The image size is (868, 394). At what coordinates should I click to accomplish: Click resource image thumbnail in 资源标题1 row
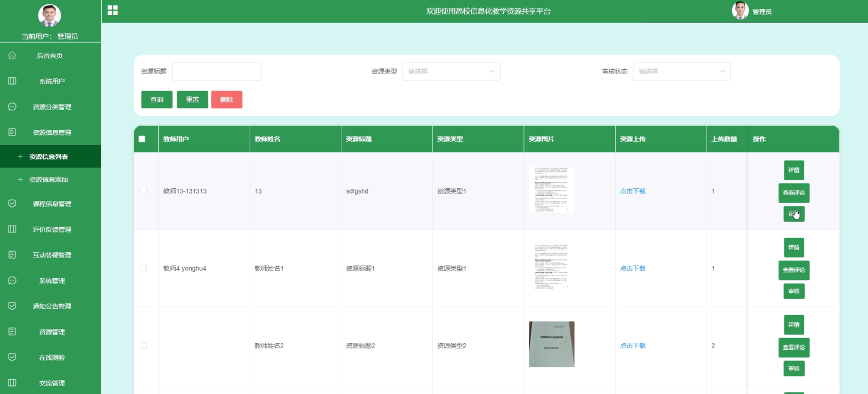552,267
